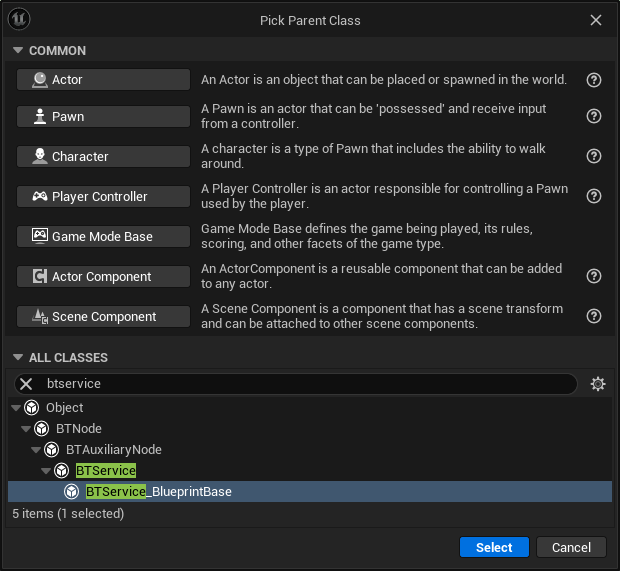Clear the btservice search text

(x=27, y=384)
